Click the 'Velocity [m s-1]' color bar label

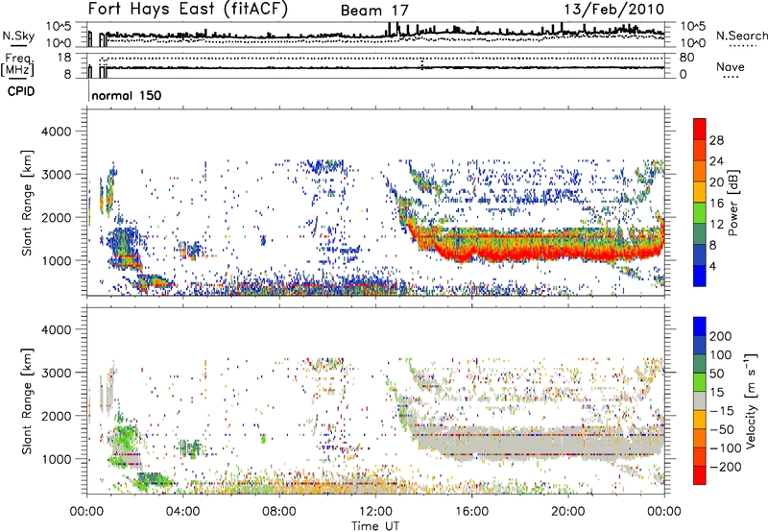pos(750,400)
